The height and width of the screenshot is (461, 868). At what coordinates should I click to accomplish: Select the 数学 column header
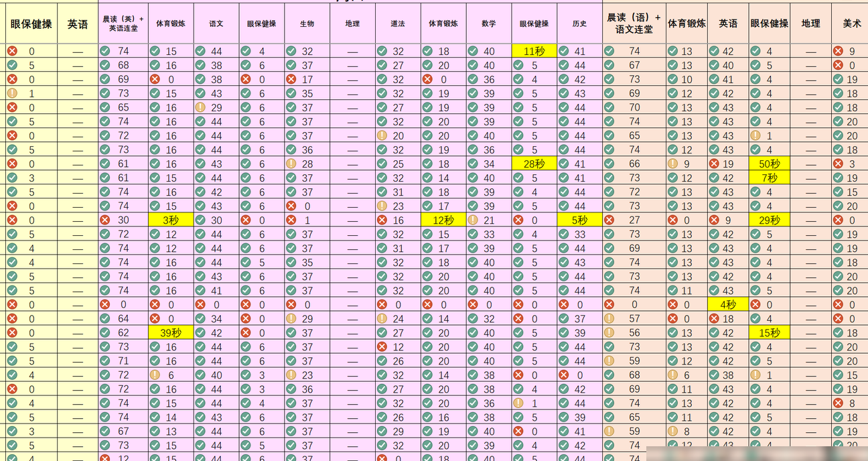pyautogui.click(x=488, y=23)
